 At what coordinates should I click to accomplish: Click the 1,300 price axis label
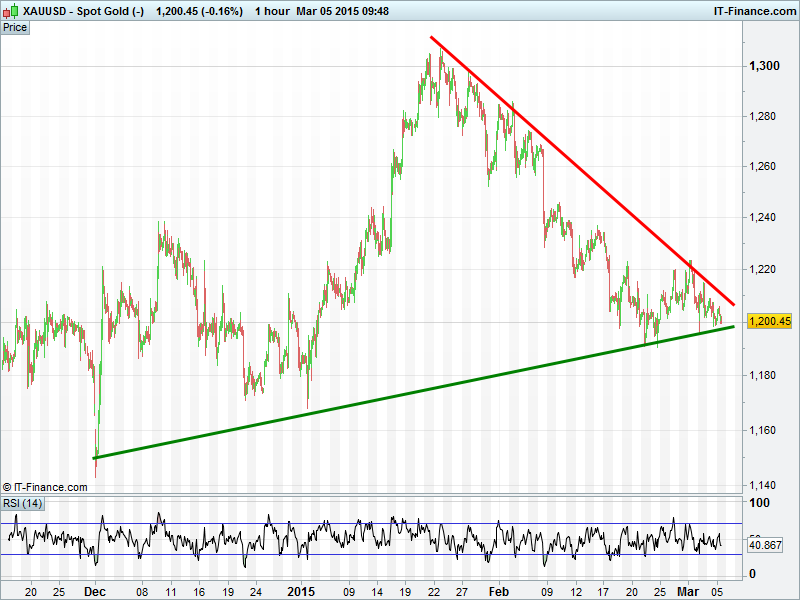click(x=764, y=66)
